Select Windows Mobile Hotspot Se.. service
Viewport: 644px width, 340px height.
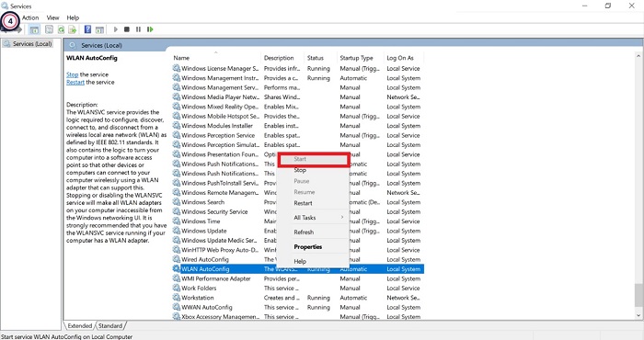click(x=220, y=116)
